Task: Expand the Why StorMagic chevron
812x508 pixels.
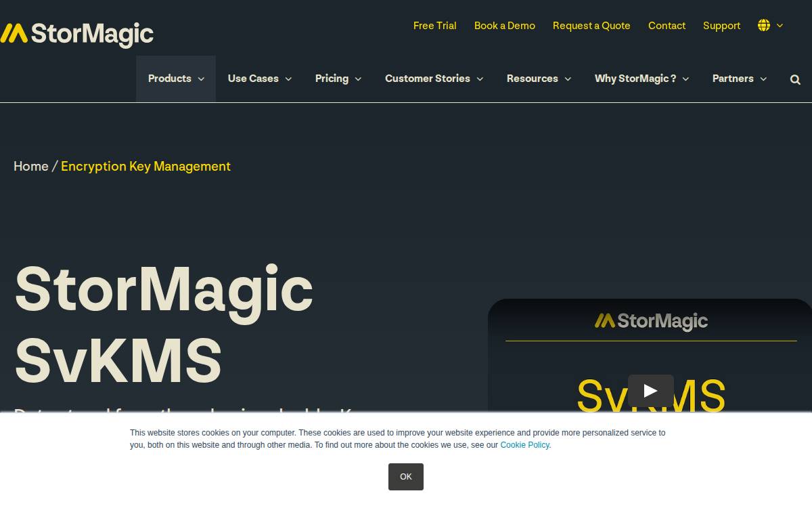Action: (x=685, y=79)
